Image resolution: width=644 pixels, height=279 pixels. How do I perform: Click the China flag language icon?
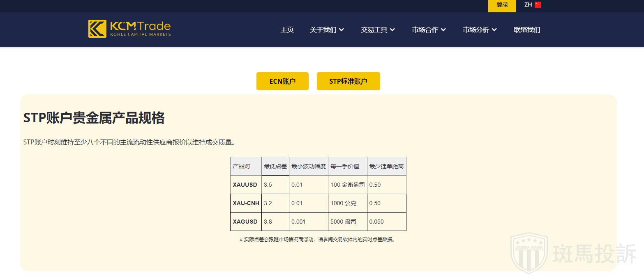pyautogui.click(x=538, y=5)
